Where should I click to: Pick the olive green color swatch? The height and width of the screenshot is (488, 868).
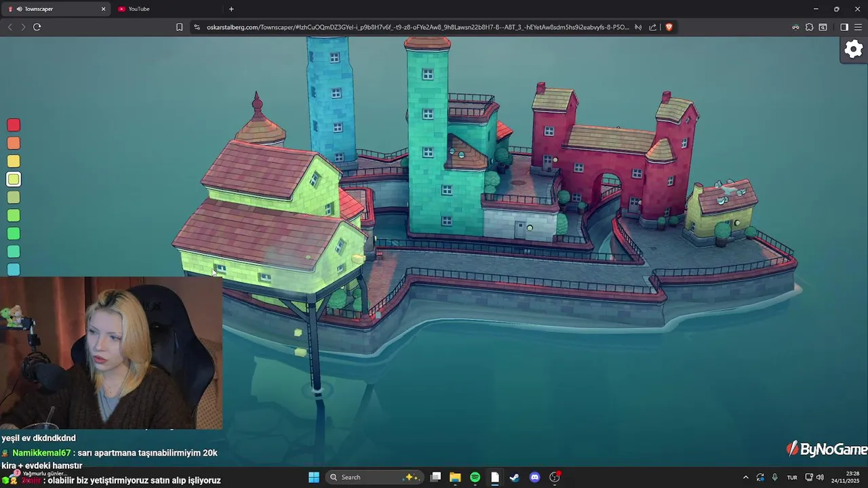[x=14, y=197]
